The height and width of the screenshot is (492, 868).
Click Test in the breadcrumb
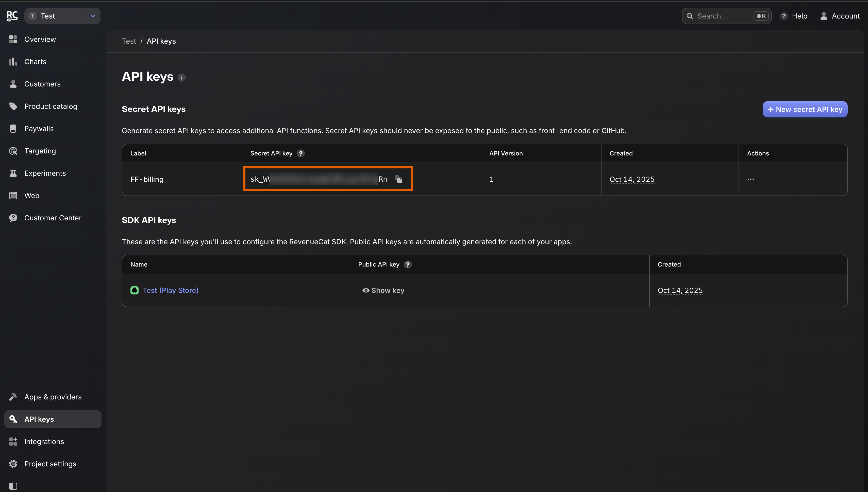coord(129,41)
